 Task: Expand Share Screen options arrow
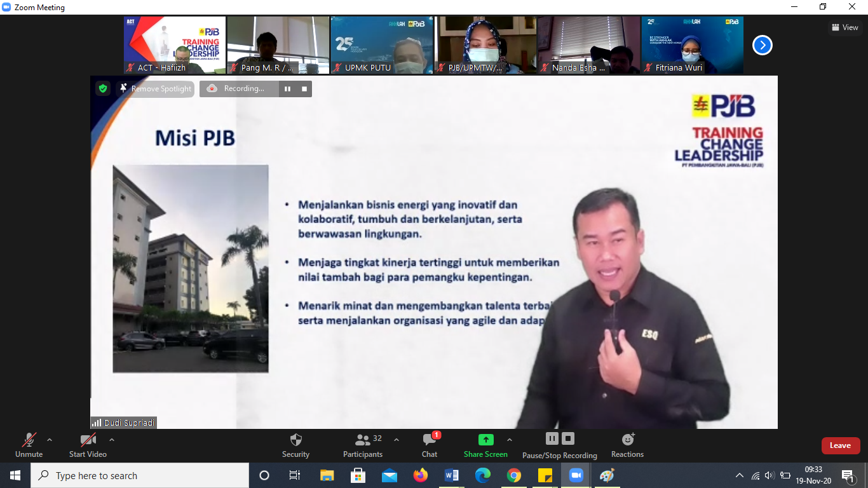[510, 440]
